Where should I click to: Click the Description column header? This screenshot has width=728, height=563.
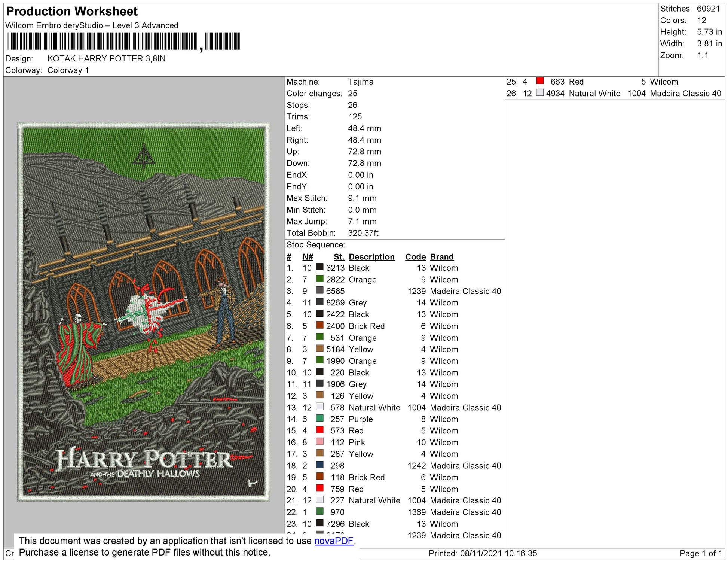pyautogui.click(x=372, y=257)
